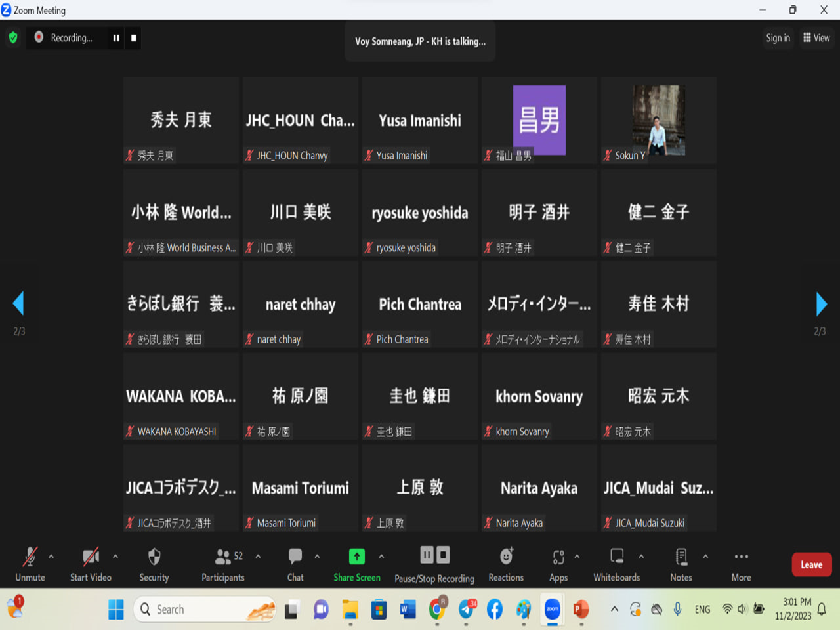Open the View layout menu
Screen dimensions: 840x630
tap(816, 38)
